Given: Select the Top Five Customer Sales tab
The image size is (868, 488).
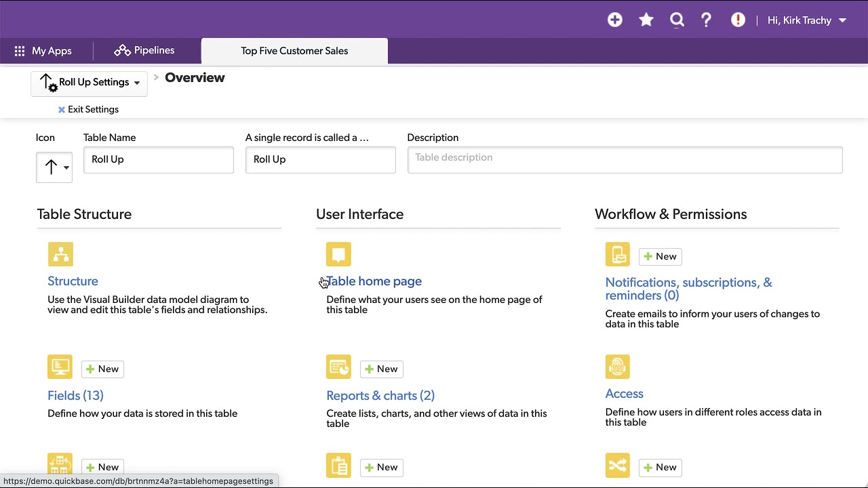Looking at the screenshot, I should pyautogui.click(x=294, y=51).
